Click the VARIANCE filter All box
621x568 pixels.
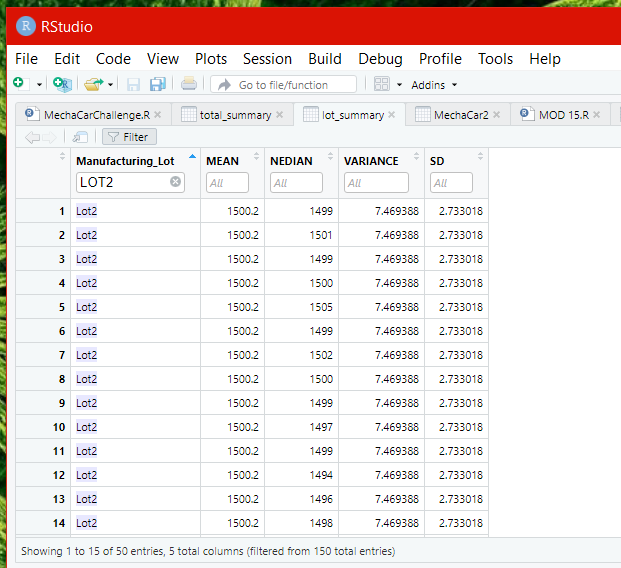[376, 183]
